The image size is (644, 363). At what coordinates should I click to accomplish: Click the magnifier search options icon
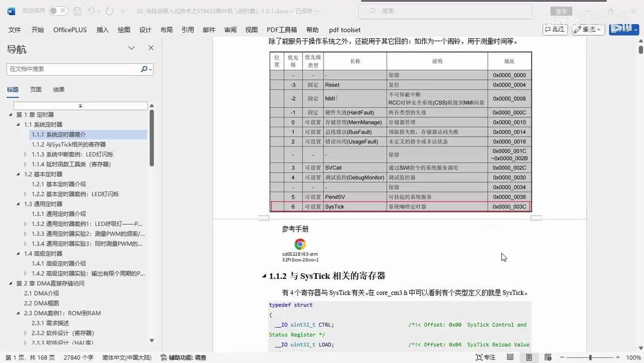pyautogui.click(x=146, y=69)
